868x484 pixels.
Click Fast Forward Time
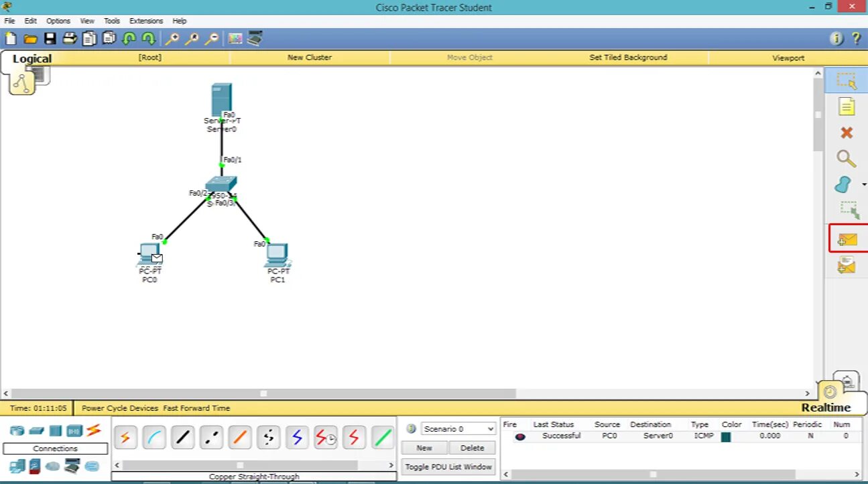[x=196, y=408]
